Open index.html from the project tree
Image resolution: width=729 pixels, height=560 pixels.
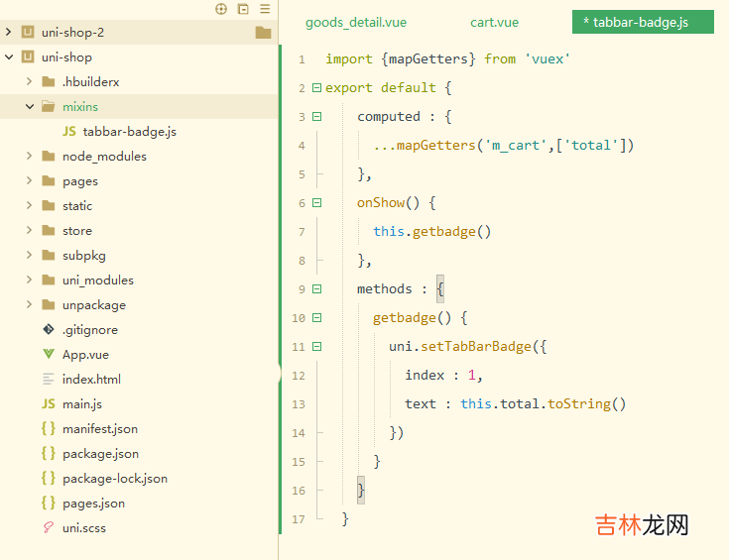click(91, 380)
